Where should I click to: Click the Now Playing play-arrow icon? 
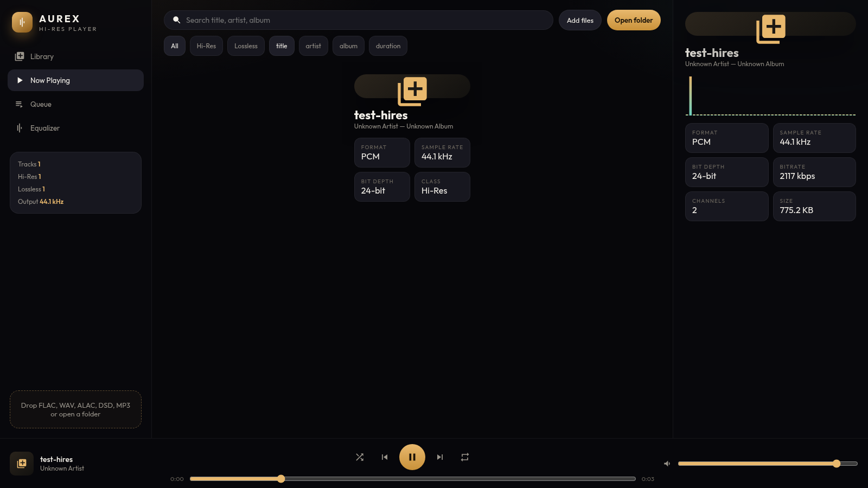point(20,80)
